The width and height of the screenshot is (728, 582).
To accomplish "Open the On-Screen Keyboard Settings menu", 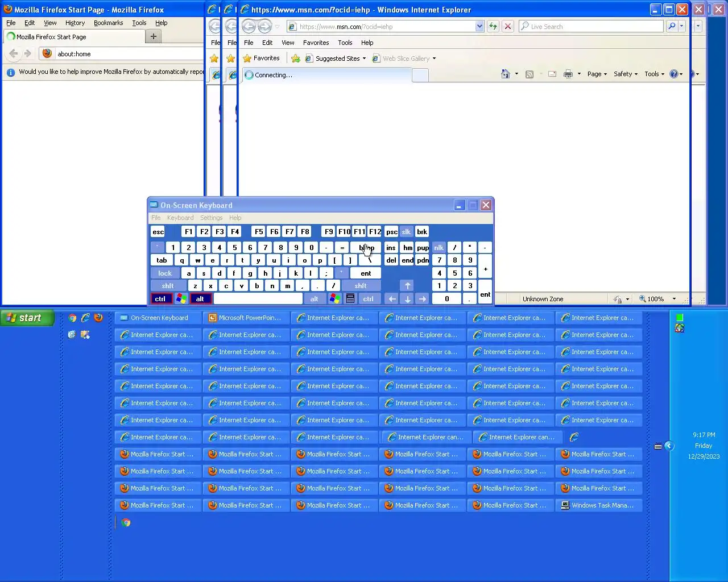I will pos(211,218).
